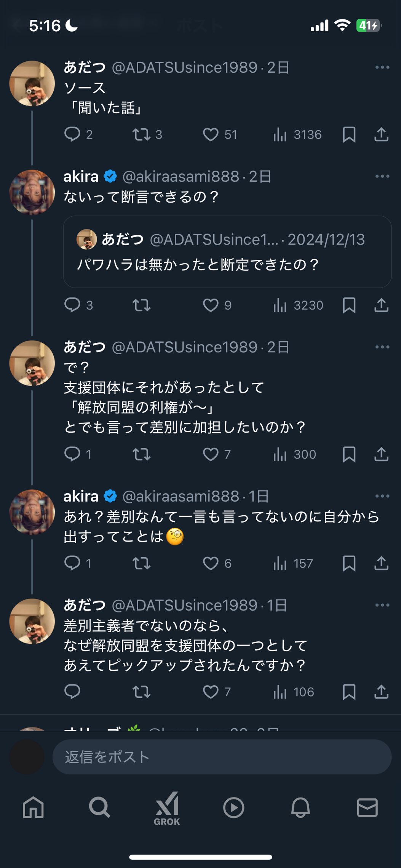
Task: Open the Grok tab in bottom navigation
Action: [x=167, y=808]
